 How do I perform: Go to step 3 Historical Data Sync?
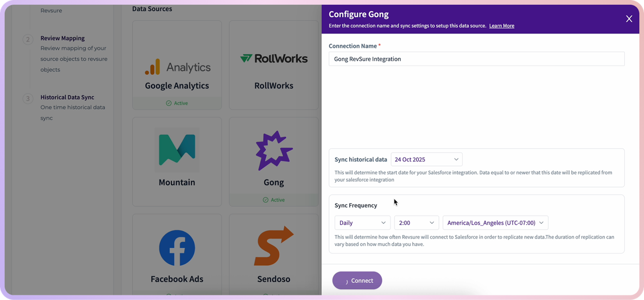coord(67,97)
